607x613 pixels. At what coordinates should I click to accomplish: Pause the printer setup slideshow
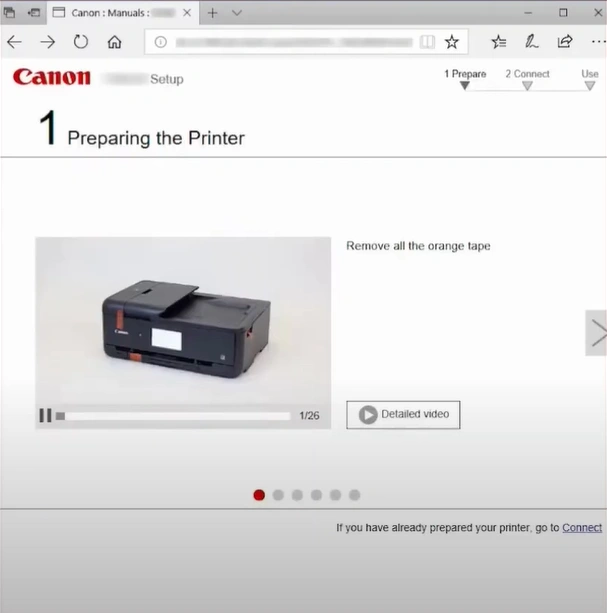pyautogui.click(x=45, y=415)
